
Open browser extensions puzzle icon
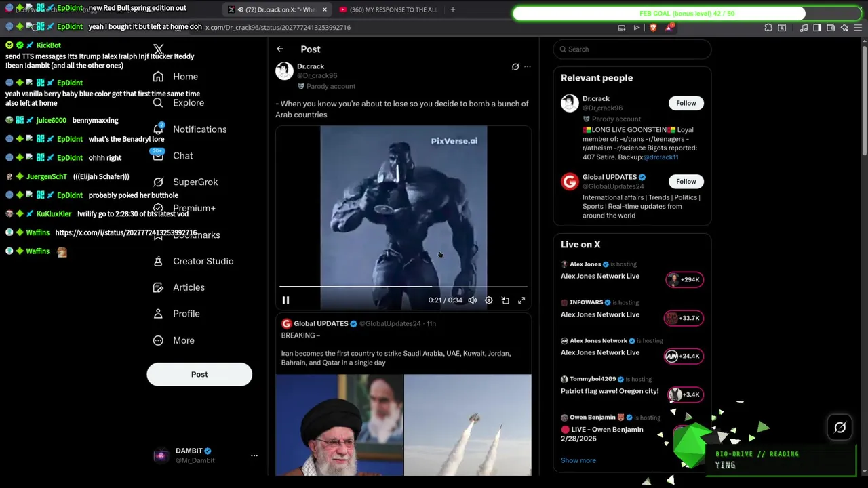coord(768,28)
